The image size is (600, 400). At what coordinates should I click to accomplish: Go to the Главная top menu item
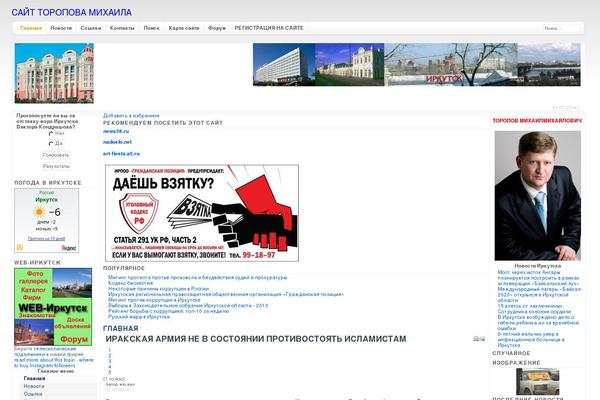[31, 28]
